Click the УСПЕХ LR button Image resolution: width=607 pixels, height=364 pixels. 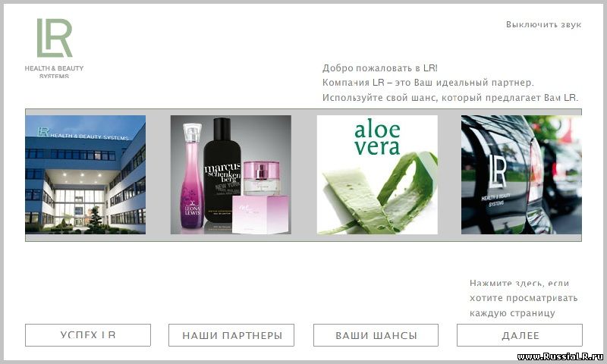pos(88,335)
